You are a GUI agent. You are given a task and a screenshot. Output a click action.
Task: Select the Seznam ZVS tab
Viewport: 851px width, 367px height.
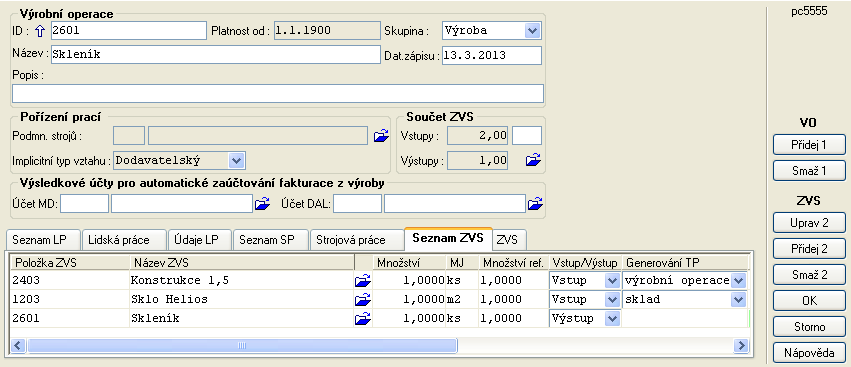pos(448,238)
